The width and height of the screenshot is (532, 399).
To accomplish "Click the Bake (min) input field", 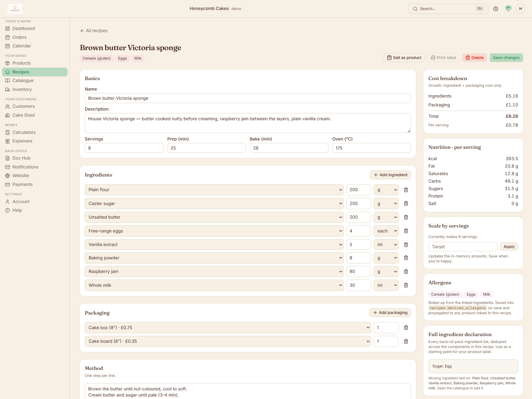I will (289, 148).
